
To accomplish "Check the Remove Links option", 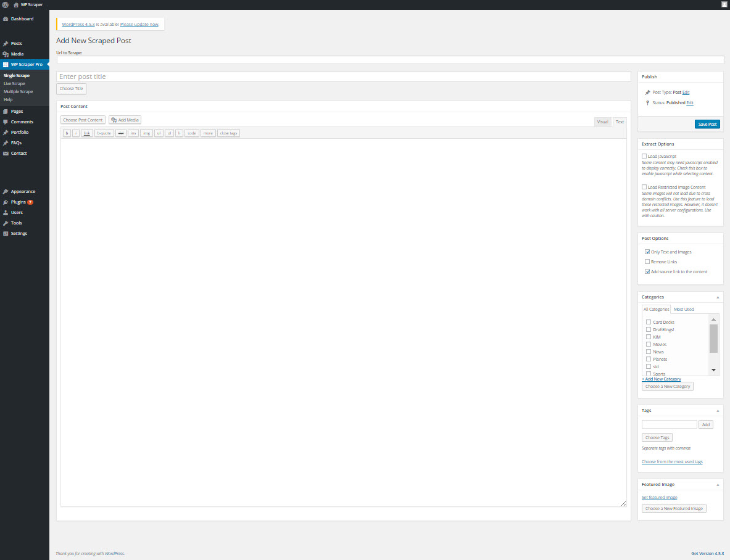I will pos(647,262).
